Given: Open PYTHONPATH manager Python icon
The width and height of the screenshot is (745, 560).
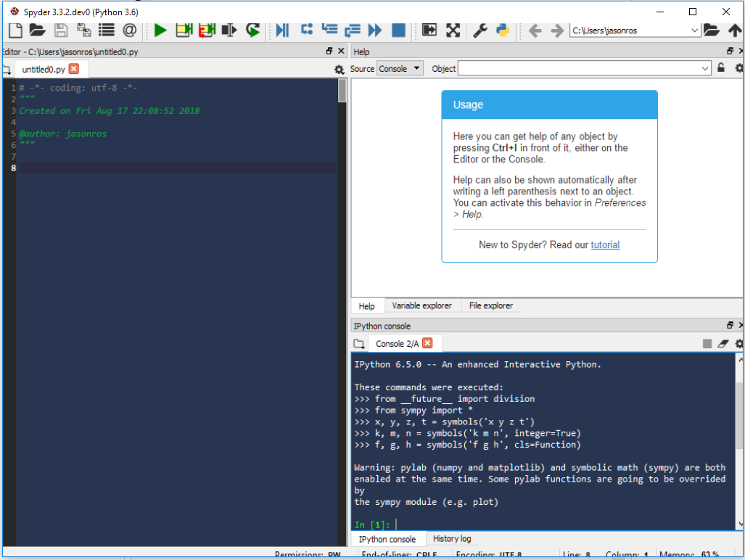Looking at the screenshot, I should [x=503, y=30].
